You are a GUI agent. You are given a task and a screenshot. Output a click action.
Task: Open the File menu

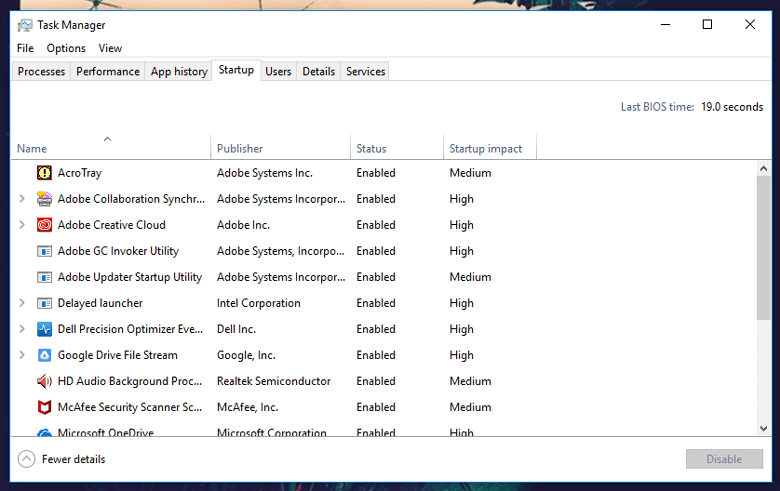click(x=25, y=48)
